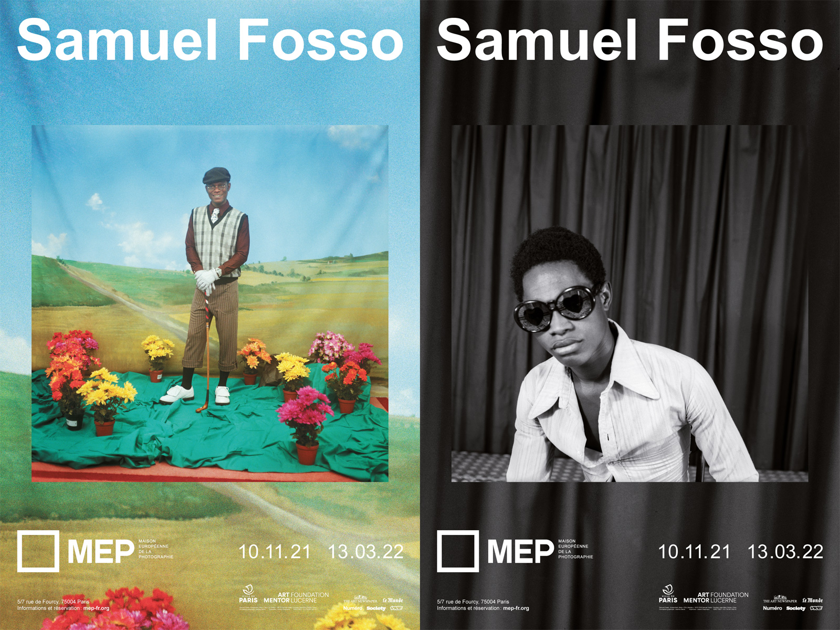
Task: Click the 10.11.21 start date on color poster
Action: click(x=275, y=552)
